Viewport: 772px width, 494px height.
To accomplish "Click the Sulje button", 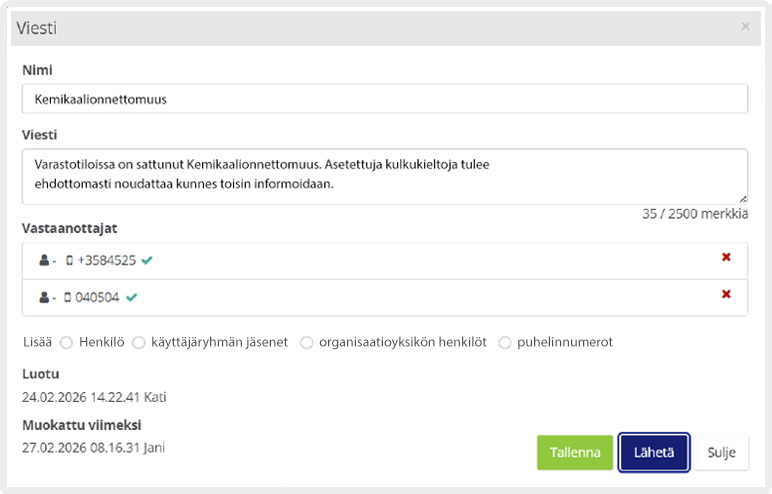I will click(721, 452).
